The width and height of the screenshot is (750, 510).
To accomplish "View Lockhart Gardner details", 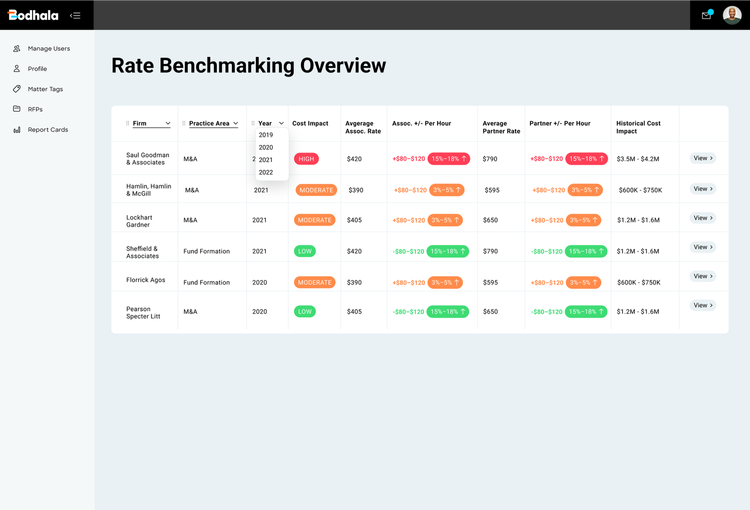I will pyautogui.click(x=703, y=218).
